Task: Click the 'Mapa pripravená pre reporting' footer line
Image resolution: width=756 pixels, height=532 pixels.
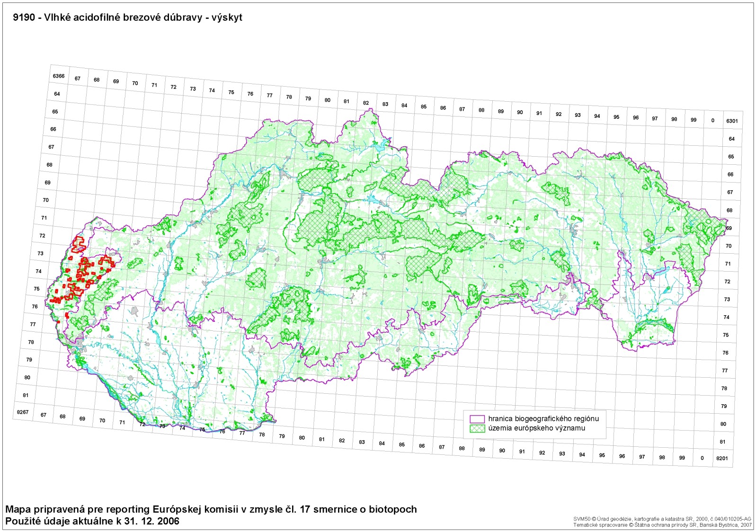Action: point(211,509)
